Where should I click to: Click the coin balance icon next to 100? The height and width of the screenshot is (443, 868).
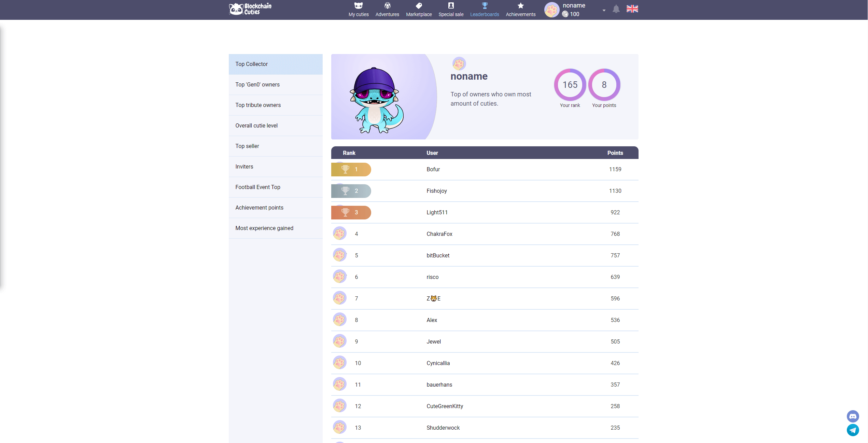point(565,14)
